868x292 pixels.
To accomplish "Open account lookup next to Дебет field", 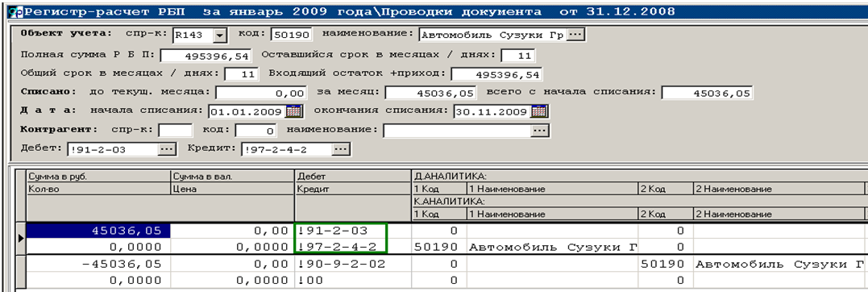I will pyautogui.click(x=167, y=149).
